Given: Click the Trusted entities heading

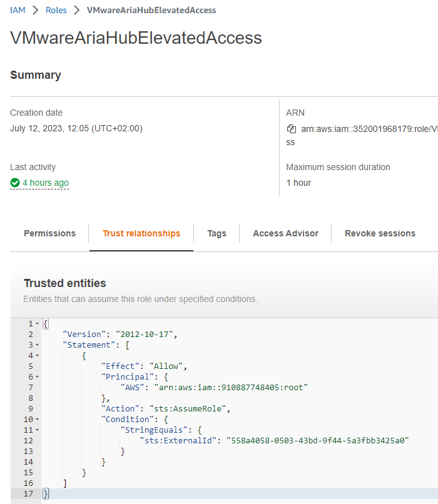Looking at the screenshot, I should (65, 283).
